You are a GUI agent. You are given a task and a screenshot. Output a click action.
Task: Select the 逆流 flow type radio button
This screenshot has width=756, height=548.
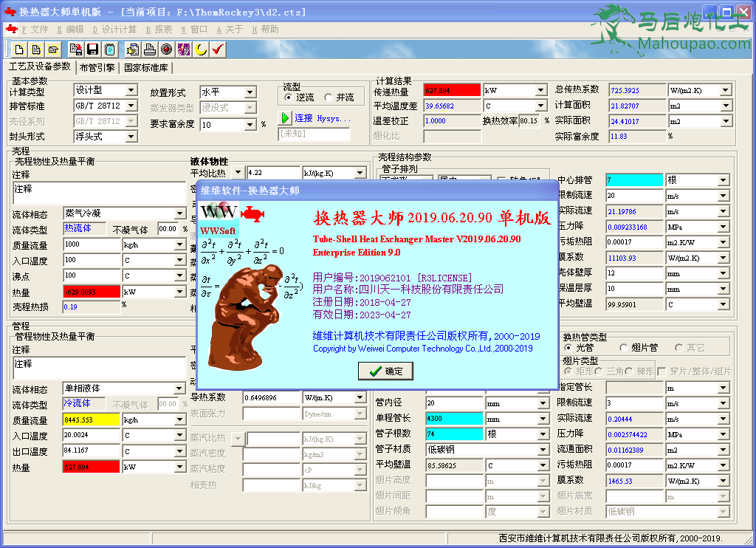point(289,97)
